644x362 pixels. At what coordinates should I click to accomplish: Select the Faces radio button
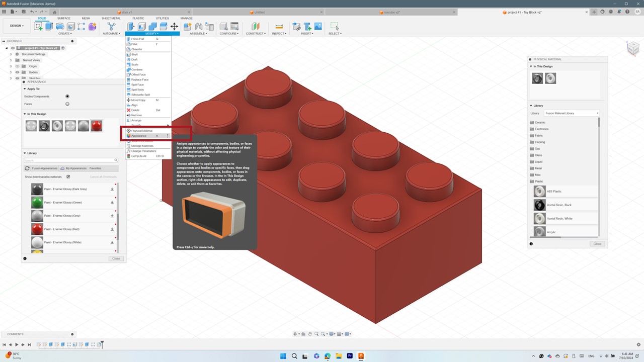tap(67, 104)
